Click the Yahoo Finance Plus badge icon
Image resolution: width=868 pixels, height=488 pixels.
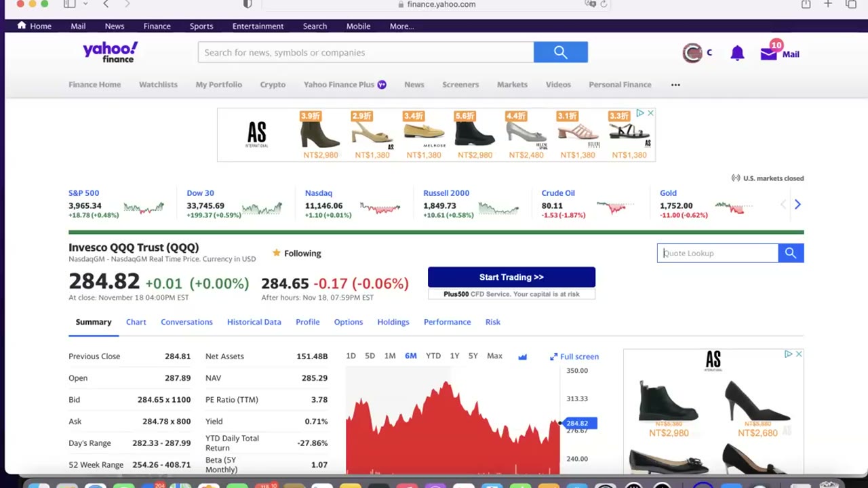point(382,85)
